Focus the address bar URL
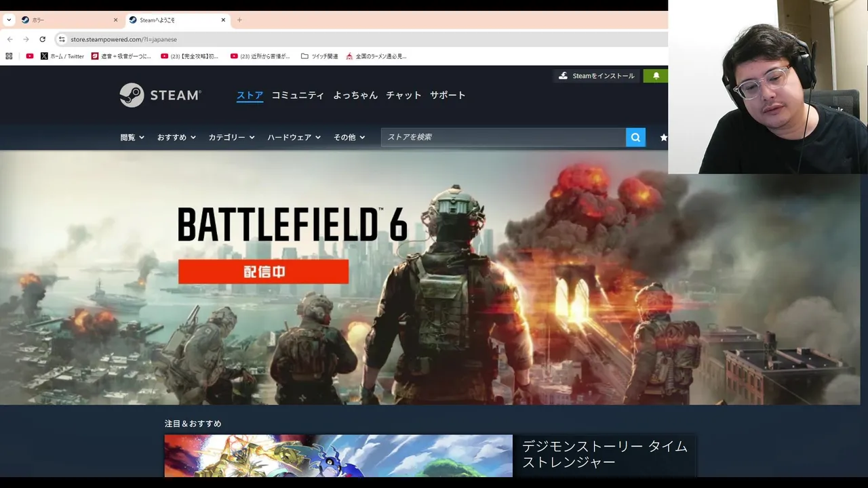The image size is (868, 488). (123, 39)
